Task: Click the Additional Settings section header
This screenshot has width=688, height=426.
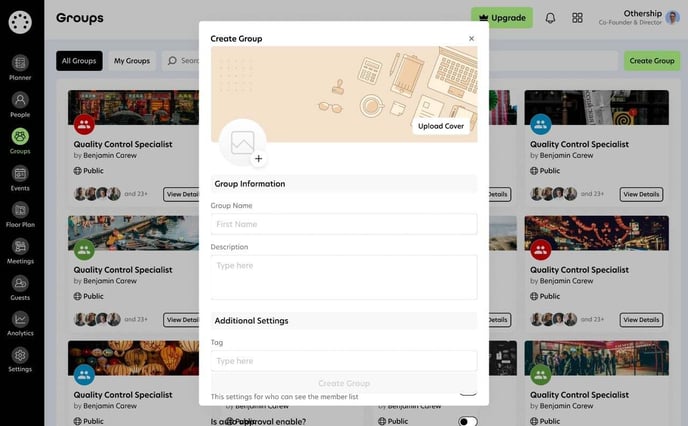Action: 344,321
